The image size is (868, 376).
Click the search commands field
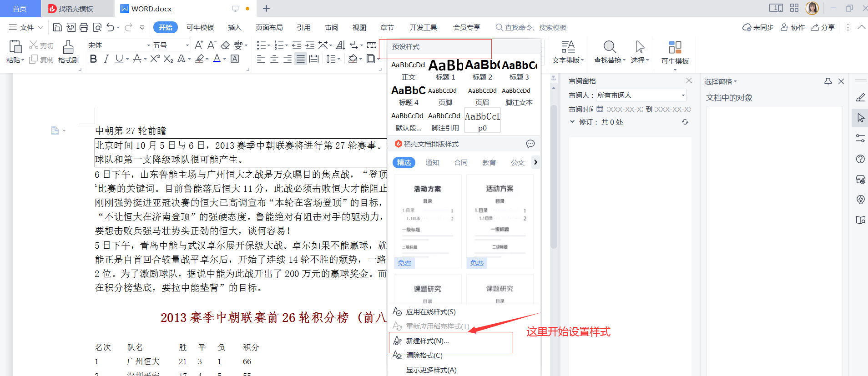click(x=531, y=27)
